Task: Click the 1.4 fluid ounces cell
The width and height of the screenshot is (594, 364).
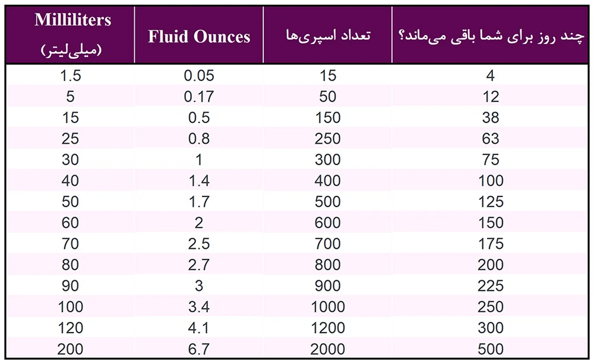Action: 199,181
